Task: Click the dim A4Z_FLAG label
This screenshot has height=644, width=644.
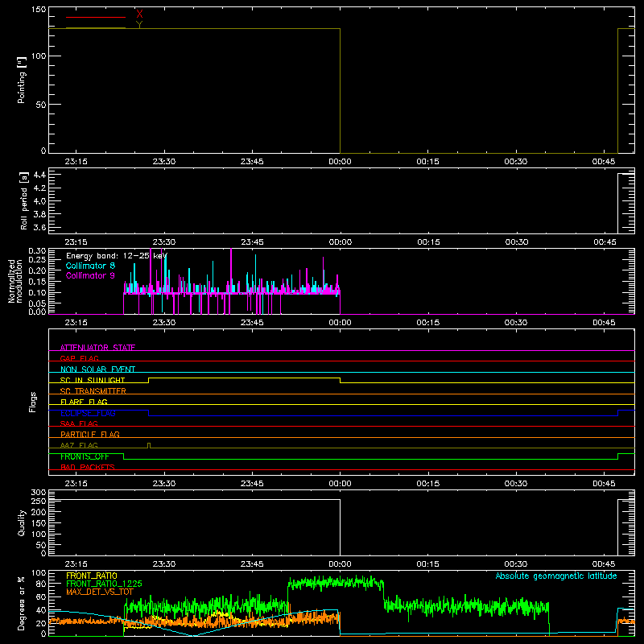Action: pos(79,445)
